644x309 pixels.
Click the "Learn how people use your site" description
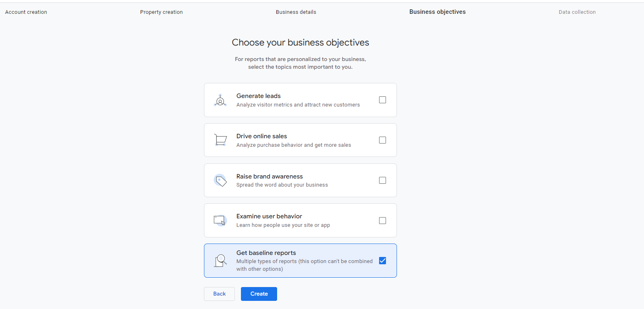pyautogui.click(x=283, y=225)
